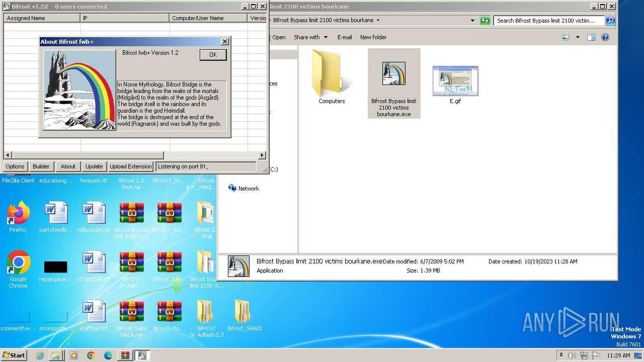Image resolution: width=644 pixels, height=362 pixels.
Task: Open the Start menu
Action: (14, 355)
